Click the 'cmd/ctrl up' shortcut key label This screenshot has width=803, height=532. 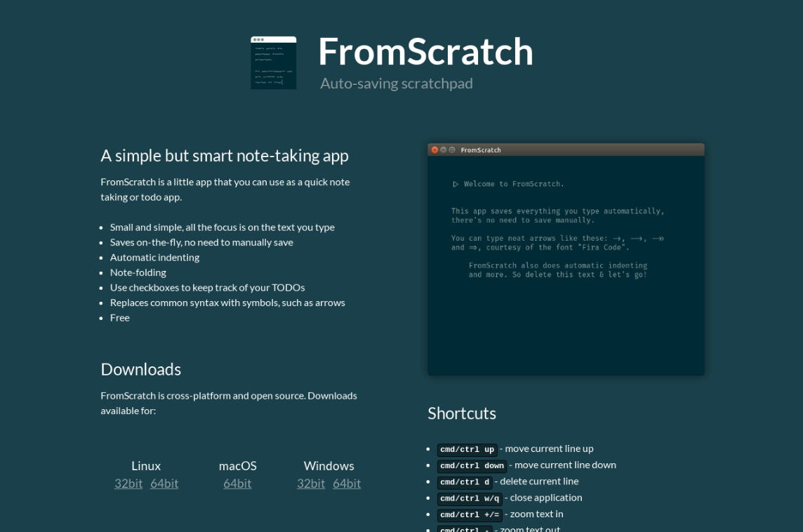pyautogui.click(x=467, y=450)
